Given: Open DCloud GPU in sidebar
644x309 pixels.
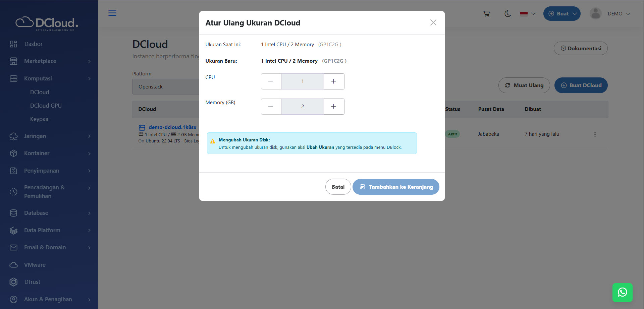Looking at the screenshot, I should click(x=46, y=106).
